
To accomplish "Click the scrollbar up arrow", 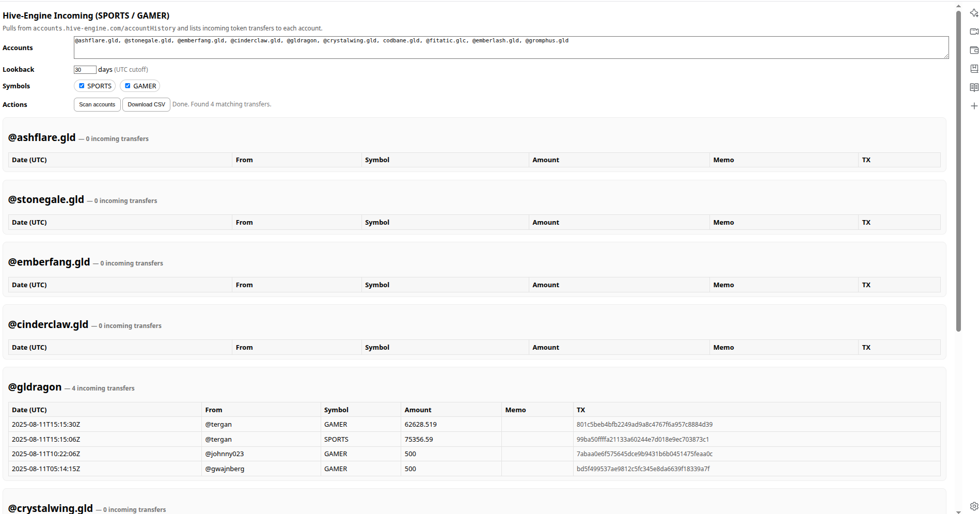I will pyautogui.click(x=958, y=6).
